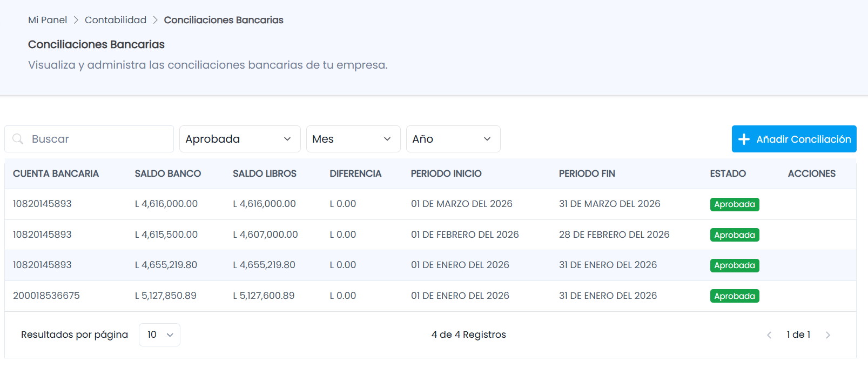
Task: Click 28 DE FEBRERO DEL 2026
Action: [614, 235]
